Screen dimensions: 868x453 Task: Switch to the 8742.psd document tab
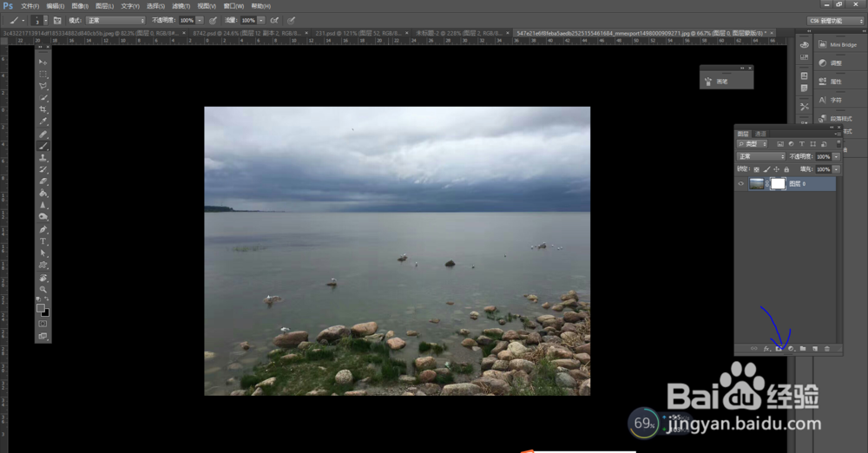pos(248,33)
